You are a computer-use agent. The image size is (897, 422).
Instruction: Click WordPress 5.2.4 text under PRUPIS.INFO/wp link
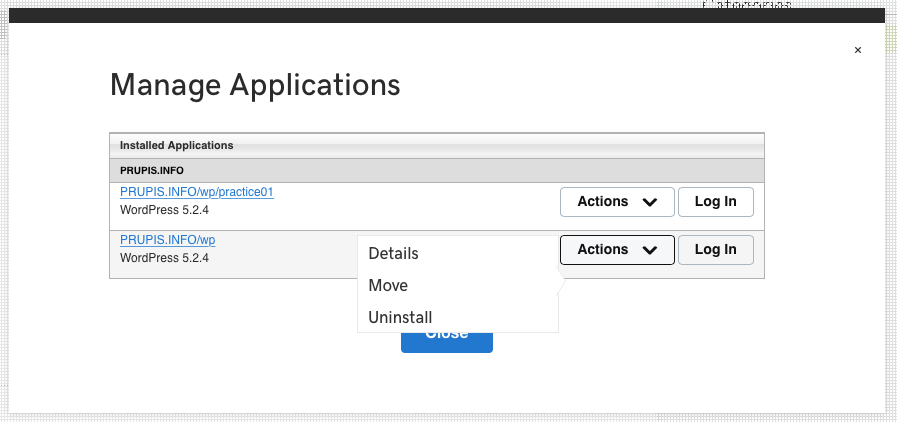(x=164, y=258)
